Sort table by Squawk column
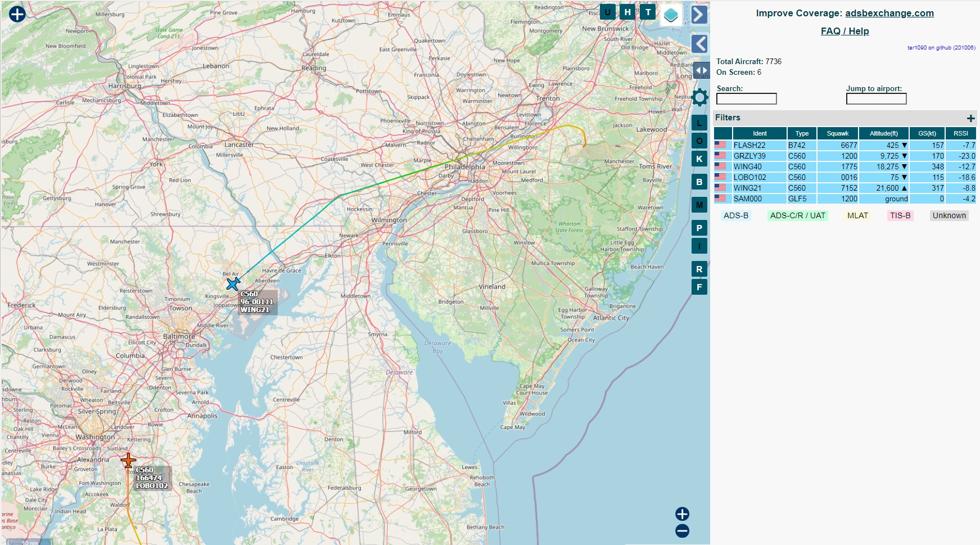980x545 pixels. (x=838, y=133)
